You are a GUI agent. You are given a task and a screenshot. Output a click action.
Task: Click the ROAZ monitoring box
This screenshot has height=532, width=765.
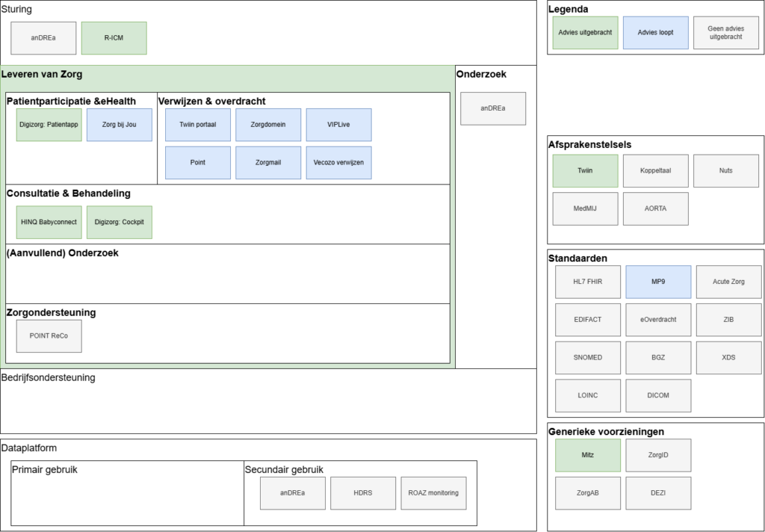(433, 493)
